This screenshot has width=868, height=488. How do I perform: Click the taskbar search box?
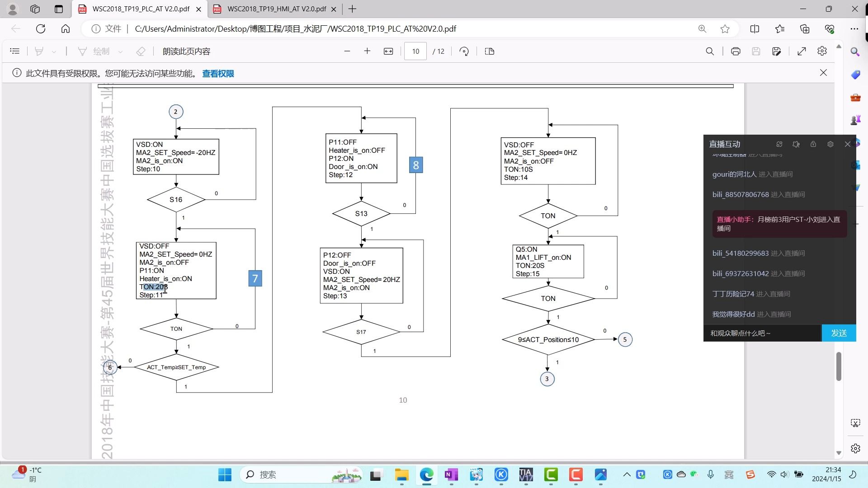(302, 475)
